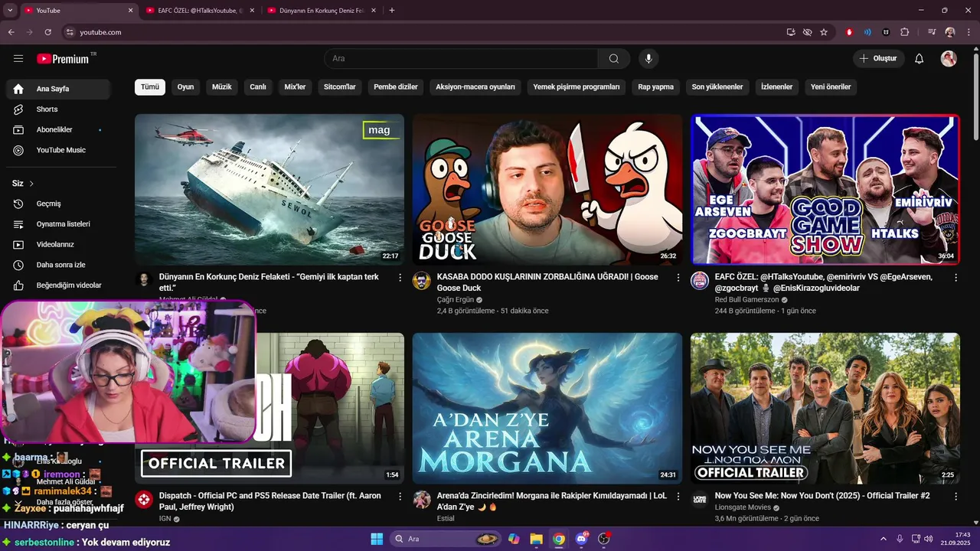Select the Rap yapma filter chip

[656, 86]
